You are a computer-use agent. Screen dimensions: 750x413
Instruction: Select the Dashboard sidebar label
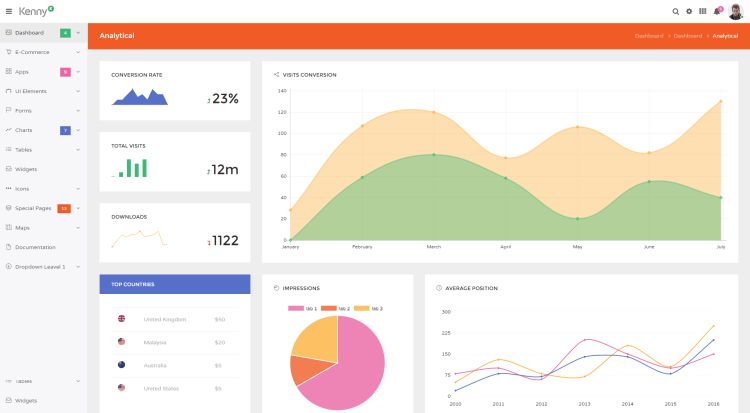point(29,33)
